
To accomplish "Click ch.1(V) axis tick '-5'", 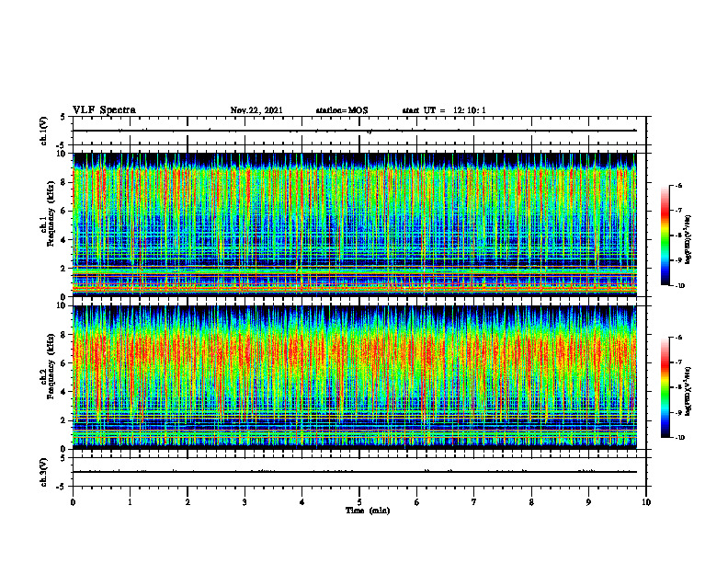I will coord(63,145).
